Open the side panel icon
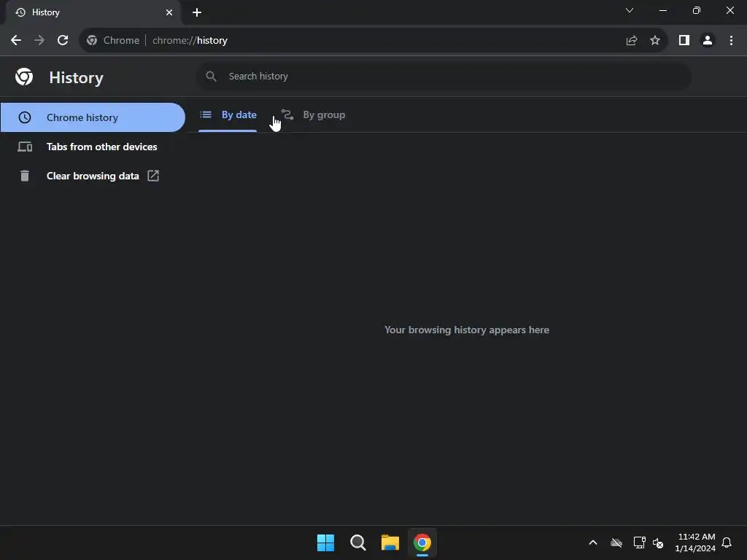 click(684, 41)
